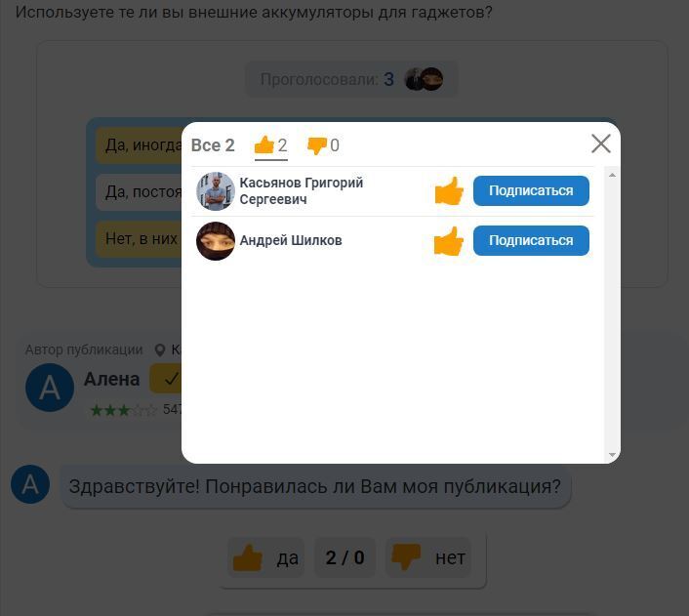Select poll option 'Да, иногда'
The image size is (689, 616).
click(139, 145)
